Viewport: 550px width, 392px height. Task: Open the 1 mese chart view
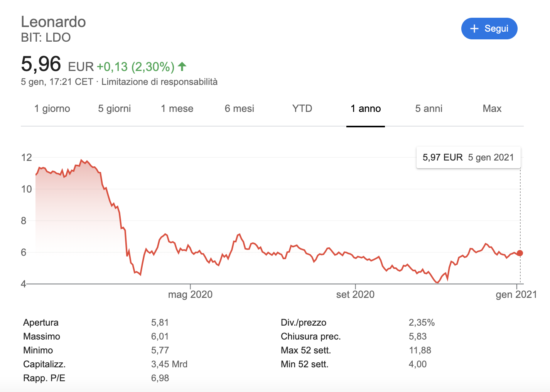coord(177,108)
